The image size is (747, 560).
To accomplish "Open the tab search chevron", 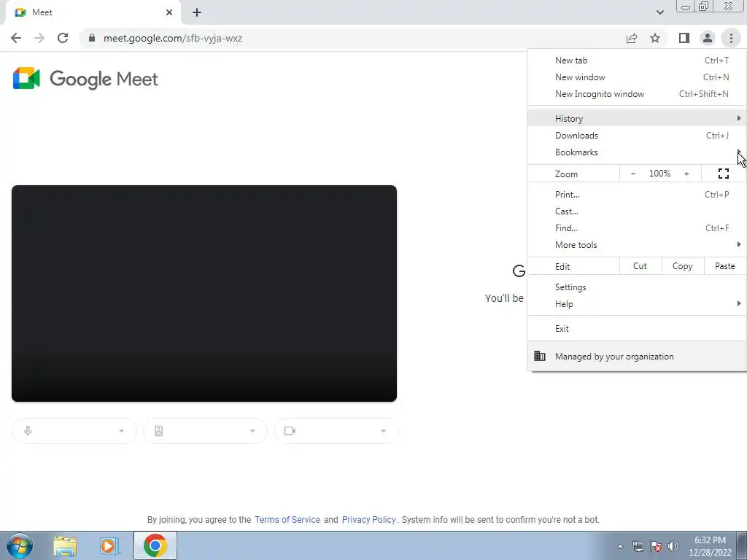I will point(659,12).
